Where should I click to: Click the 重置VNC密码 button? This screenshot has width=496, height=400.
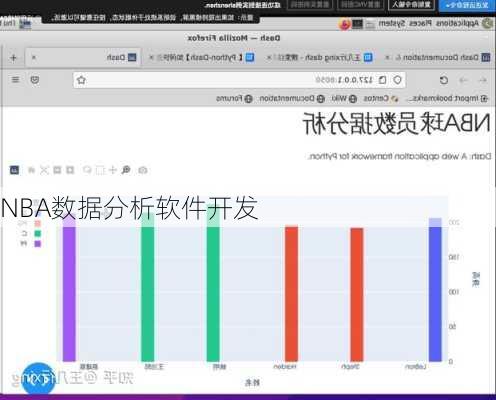[361, 5]
